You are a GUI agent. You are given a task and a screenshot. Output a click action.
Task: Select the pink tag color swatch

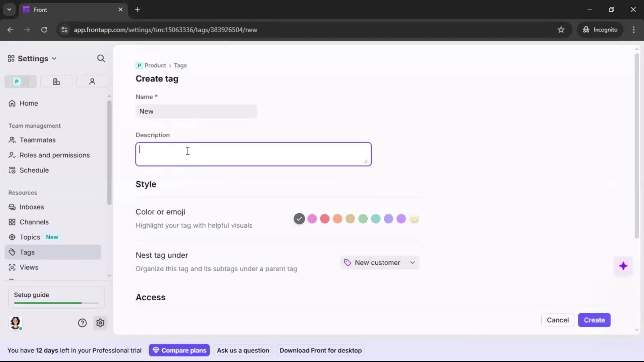312,219
